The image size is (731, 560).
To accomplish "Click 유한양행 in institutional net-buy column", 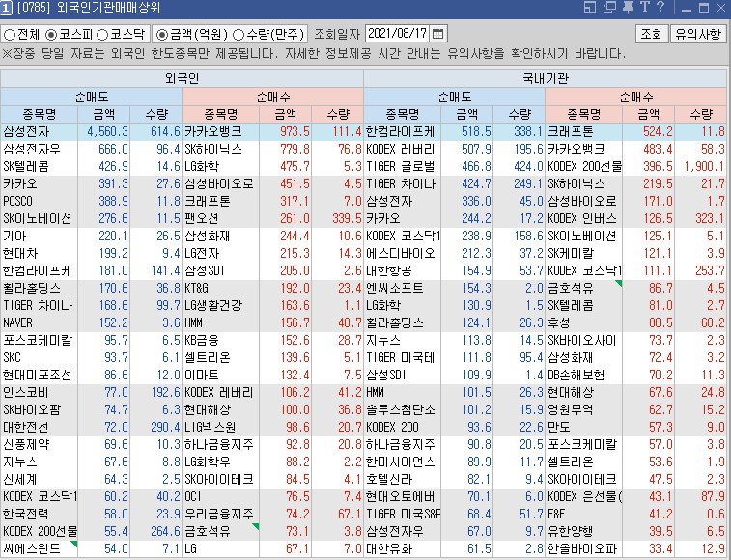I will click(571, 532).
